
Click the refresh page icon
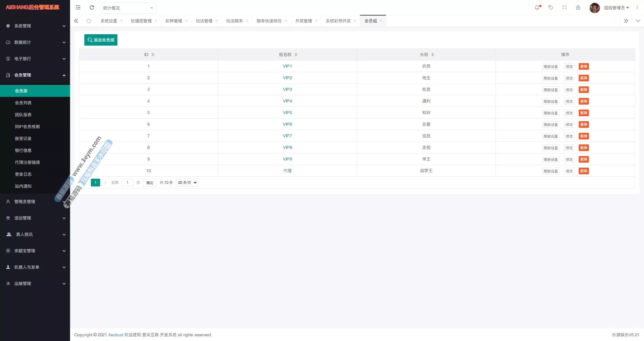[x=92, y=8]
